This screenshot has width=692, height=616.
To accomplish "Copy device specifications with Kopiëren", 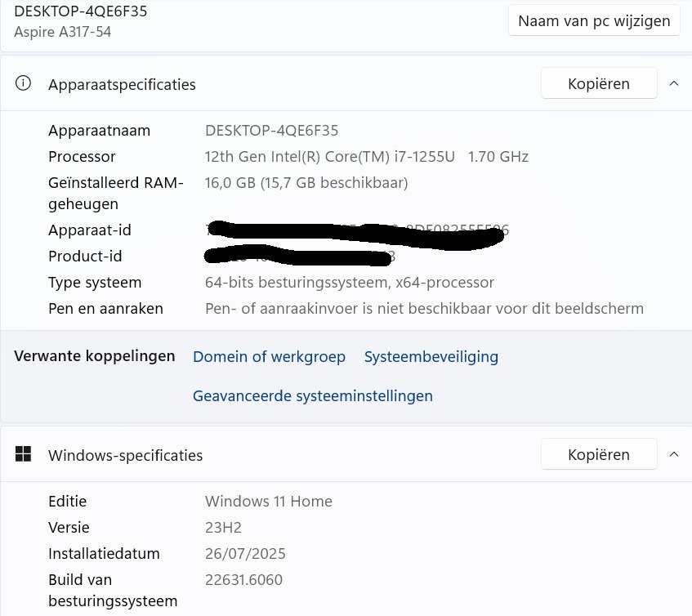I will [599, 83].
